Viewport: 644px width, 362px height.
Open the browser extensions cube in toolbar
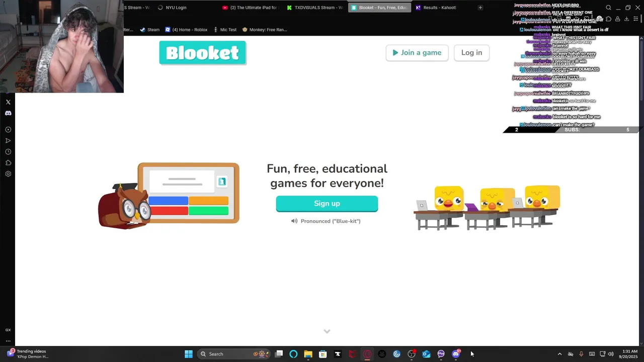pyautogui.click(x=608, y=19)
